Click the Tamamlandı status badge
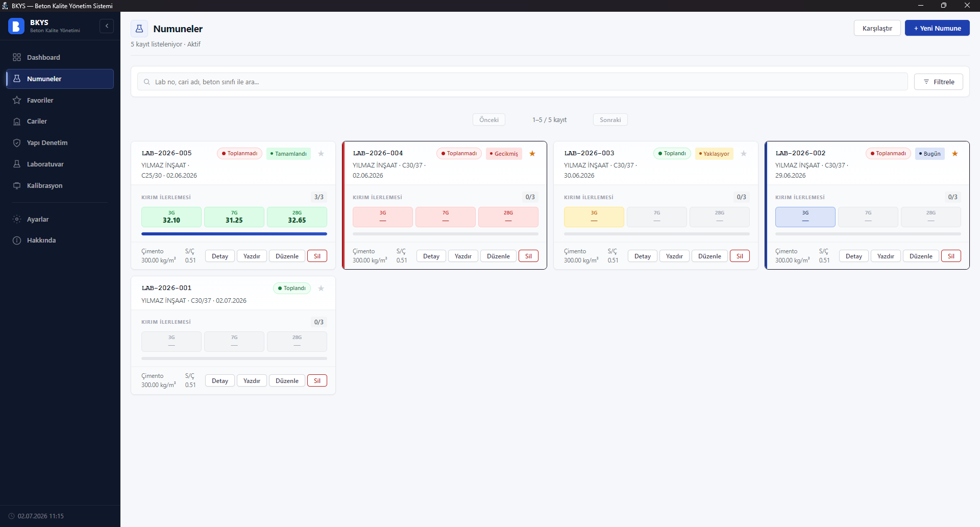The height and width of the screenshot is (527, 980). coord(288,153)
